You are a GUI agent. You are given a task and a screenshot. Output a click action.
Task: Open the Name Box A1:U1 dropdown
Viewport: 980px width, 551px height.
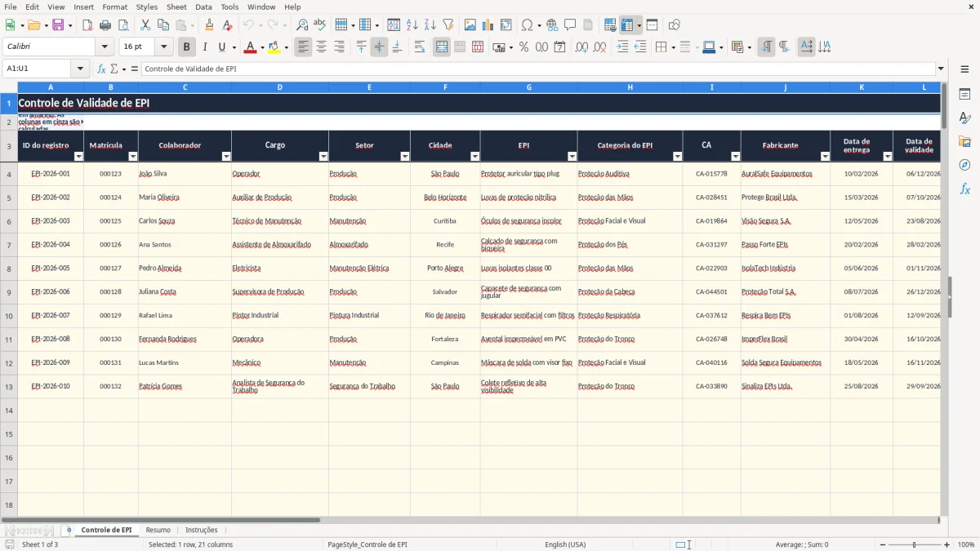[x=81, y=69]
